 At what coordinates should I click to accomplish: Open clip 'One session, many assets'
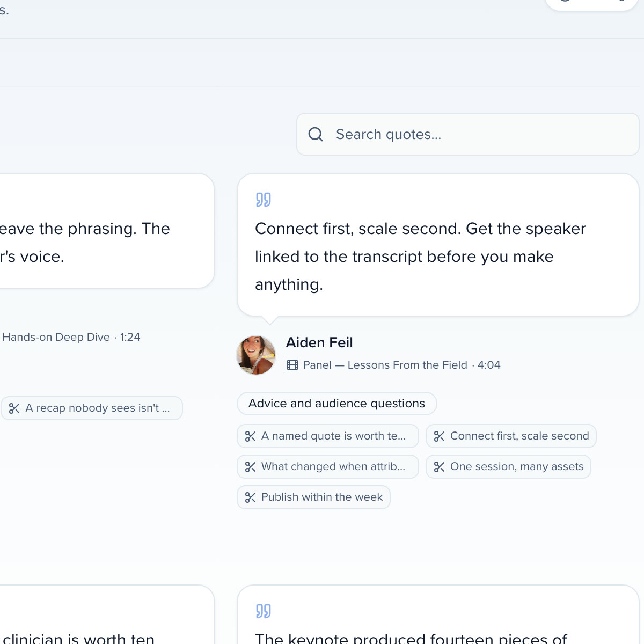click(x=508, y=467)
